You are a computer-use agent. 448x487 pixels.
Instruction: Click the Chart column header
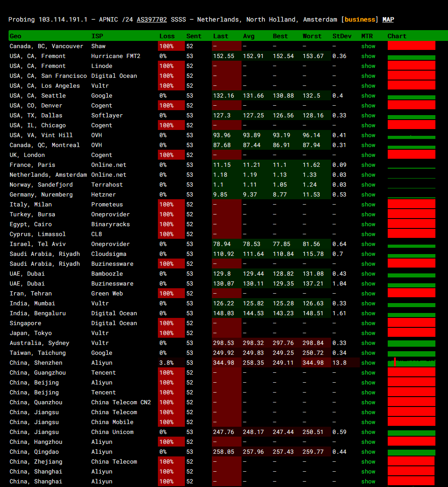click(x=397, y=36)
